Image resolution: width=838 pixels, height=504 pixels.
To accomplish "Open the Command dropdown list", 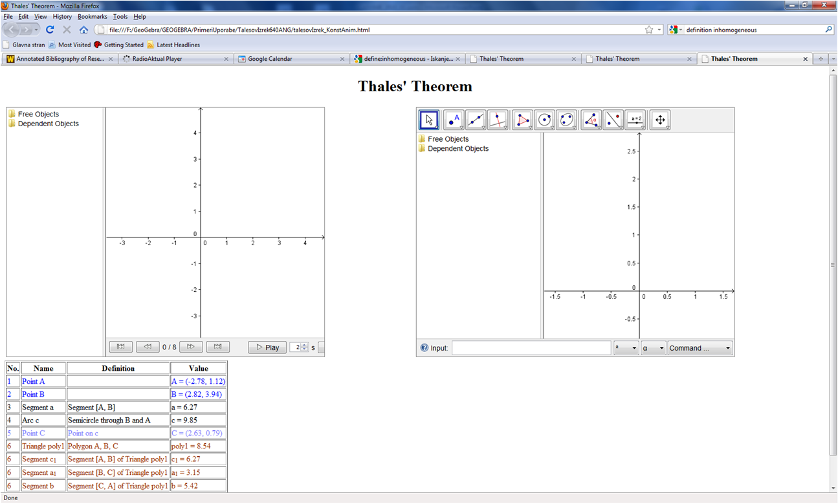I will coord(700,348).
